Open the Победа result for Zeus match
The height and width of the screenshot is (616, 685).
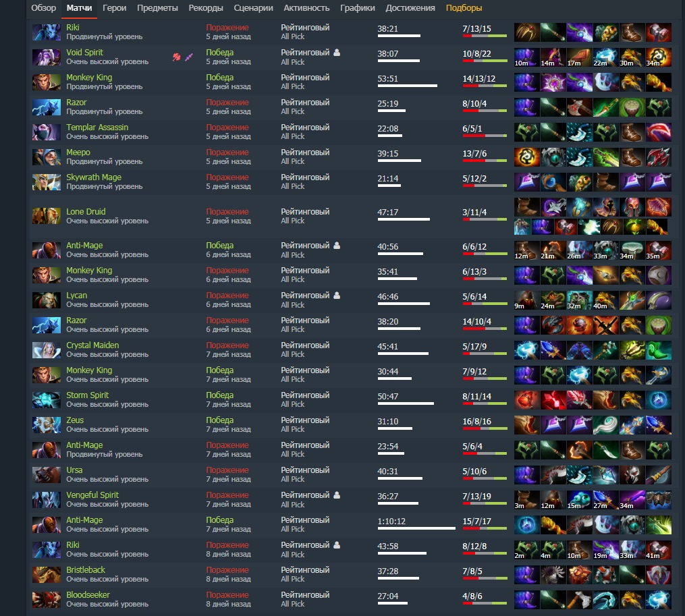click(x=220, y=420)
